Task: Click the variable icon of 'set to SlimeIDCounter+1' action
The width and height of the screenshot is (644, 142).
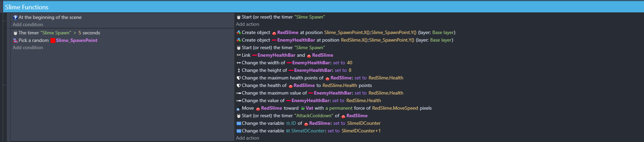Action: 239,131
